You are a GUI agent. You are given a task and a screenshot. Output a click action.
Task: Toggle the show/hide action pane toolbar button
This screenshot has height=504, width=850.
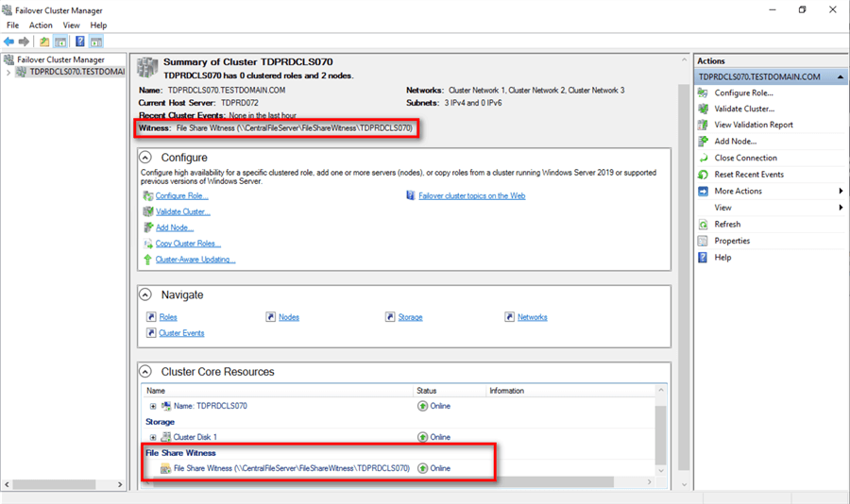tap(96, 42)
